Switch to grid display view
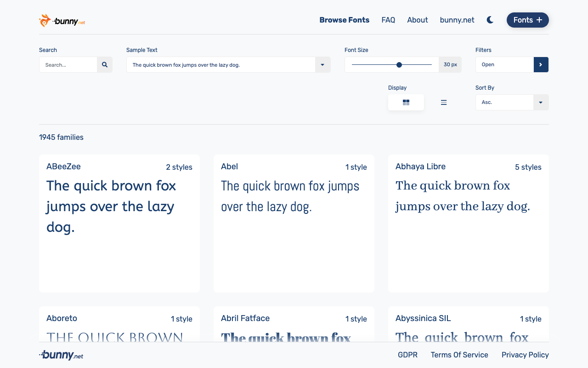Viewport: 588px width, 368px height. [x=406, y=102]
